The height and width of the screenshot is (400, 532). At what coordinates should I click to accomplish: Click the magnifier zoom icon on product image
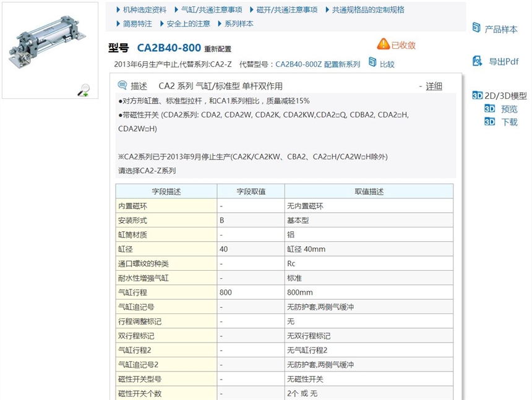point(84,90)
